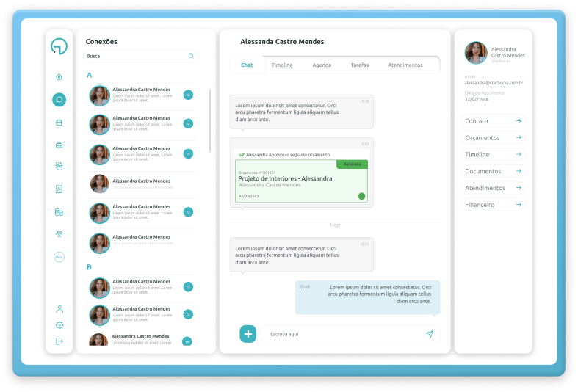Select first Alessandra Castro Mendes conversation
Viewport: 578px width, 392px height.
coord(141,95)
